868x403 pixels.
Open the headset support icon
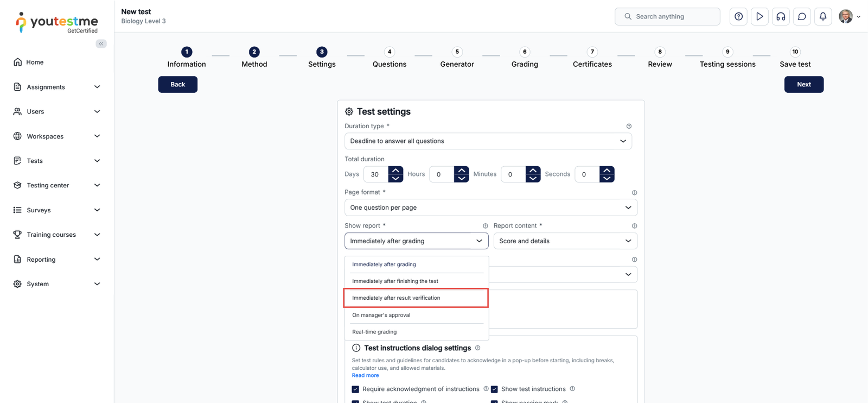(781, 17)
